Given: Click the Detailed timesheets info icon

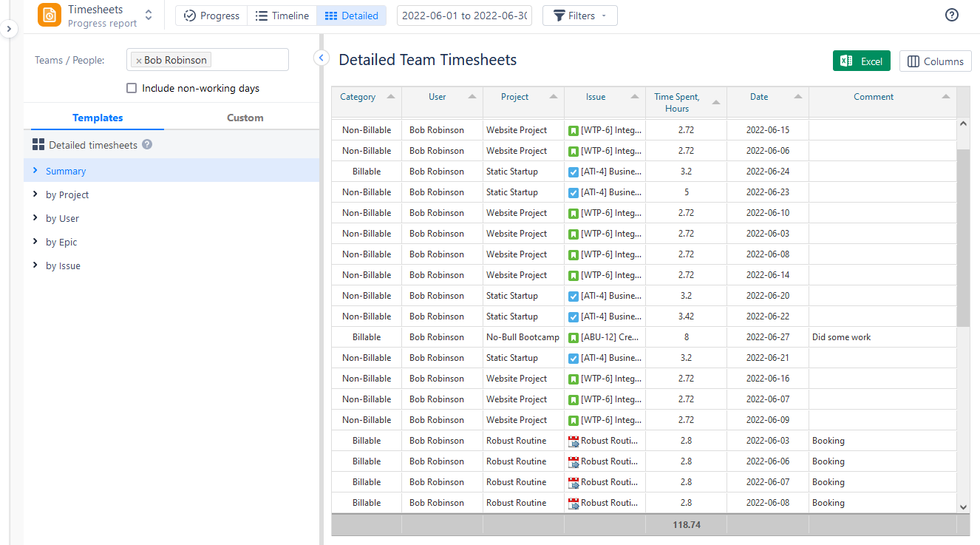Looking at the screenshot, I should click(x=147, y=145).
